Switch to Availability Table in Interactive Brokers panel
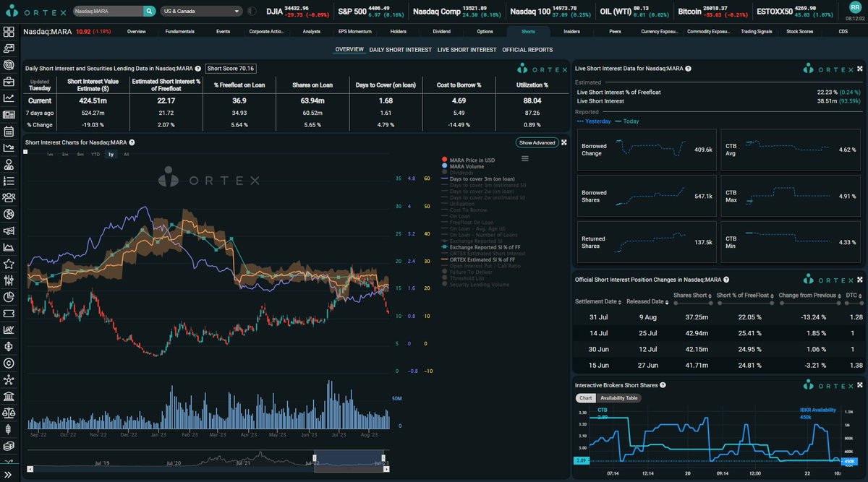This screenshot has width=868, height=482. click(x=618, y=398)
